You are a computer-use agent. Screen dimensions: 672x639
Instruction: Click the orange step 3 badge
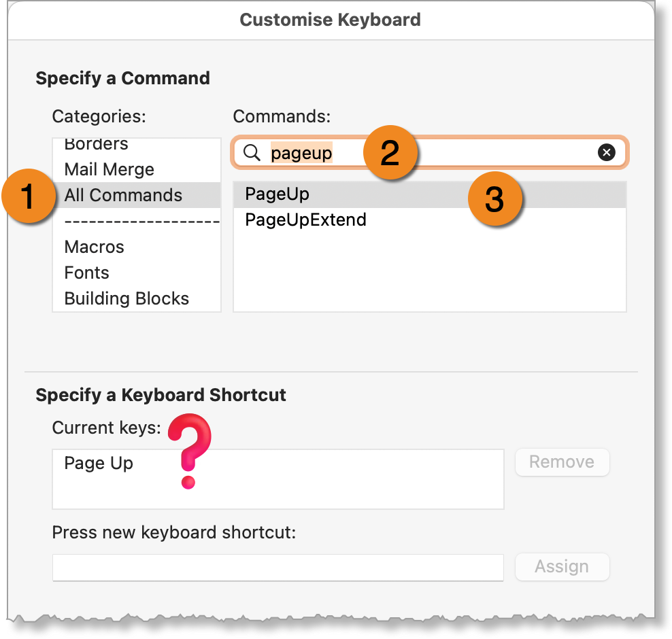click(495, 199)
